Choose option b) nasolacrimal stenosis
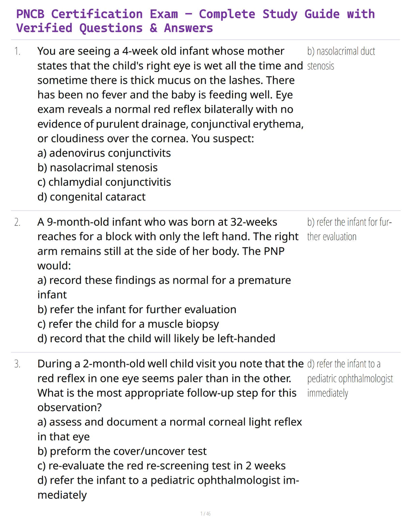The image size is (411, 532). coord(98,168)
